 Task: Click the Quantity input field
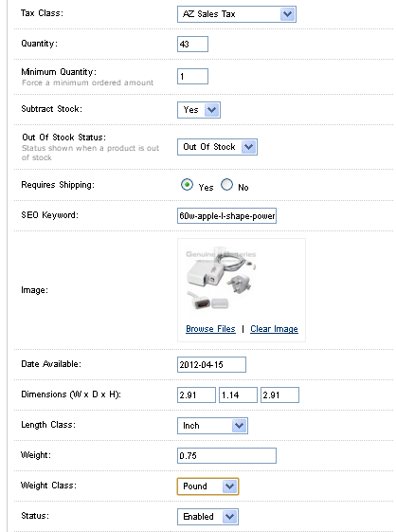coord(192,45)
